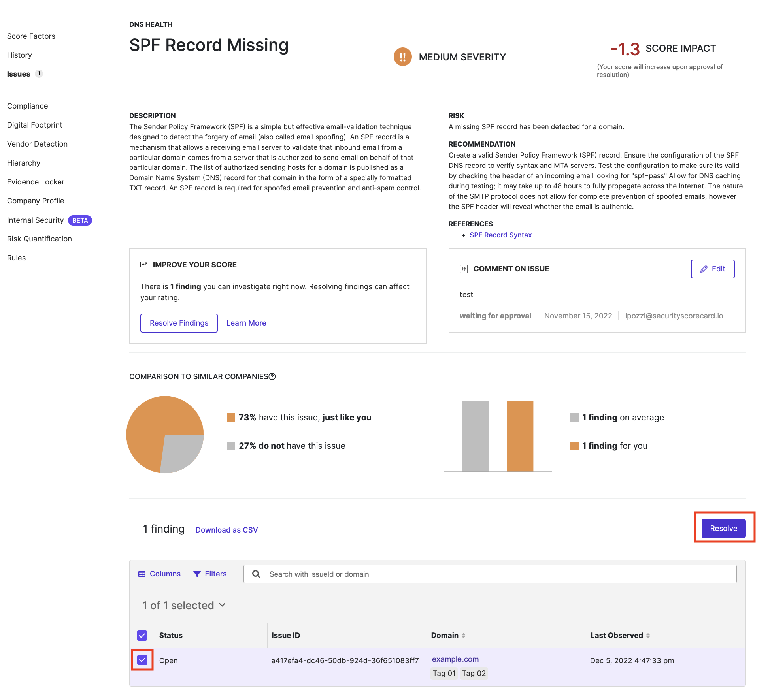This screenshot has height=700, width=770.
Task: Click the medium severity warning icon
Action: click(402, 57)
